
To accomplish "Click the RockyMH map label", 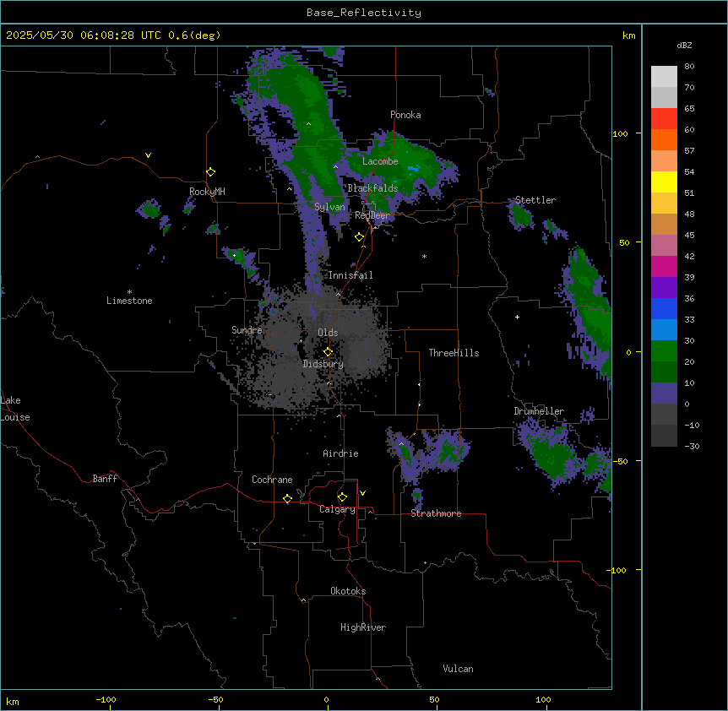I will (x=207, y=192).
